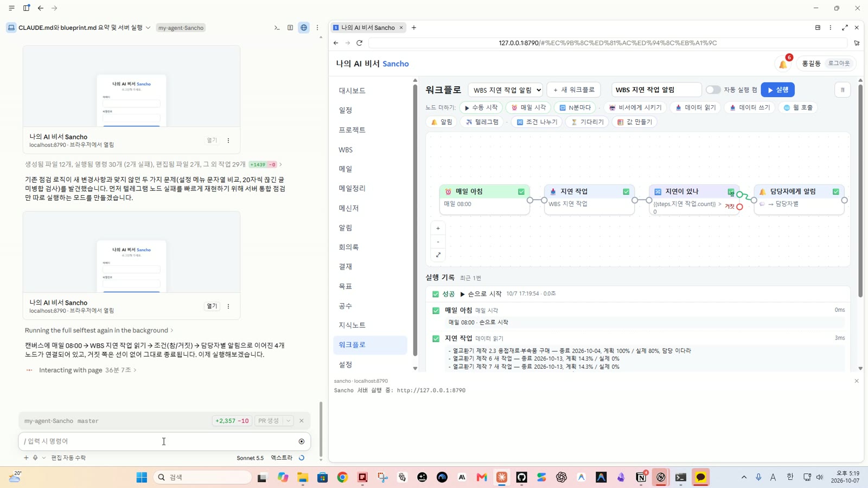Uncheck the 지연 작업 node checkbox
Screen dimensions: 868x488
(626, 191)
